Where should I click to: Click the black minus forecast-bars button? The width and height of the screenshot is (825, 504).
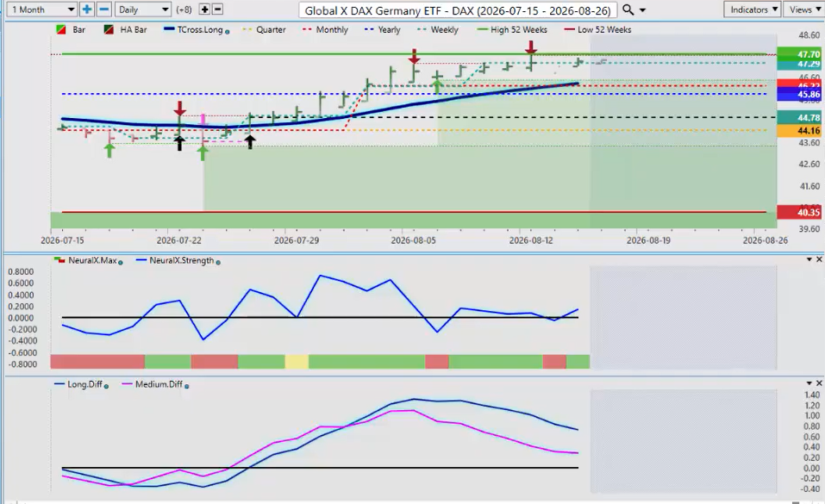click(x=217, y=9)
